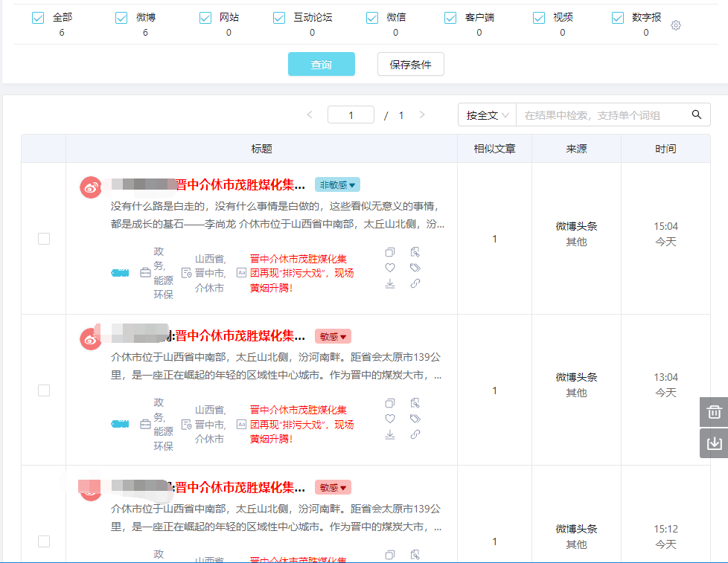Click the chain link icon in the 15:04 row
728x563 pixels.
[x=415, y=283]
